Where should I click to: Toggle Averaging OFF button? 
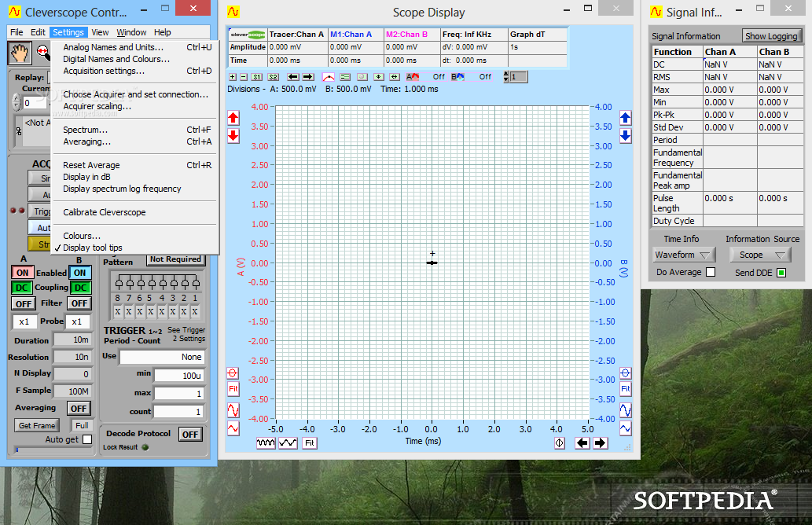[x=79, y=409]
